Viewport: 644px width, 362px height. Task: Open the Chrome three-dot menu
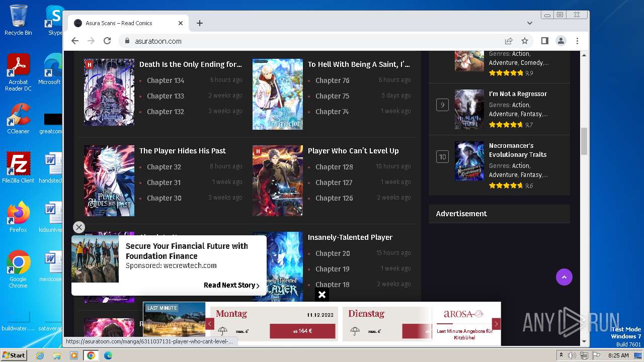[577, 41]
